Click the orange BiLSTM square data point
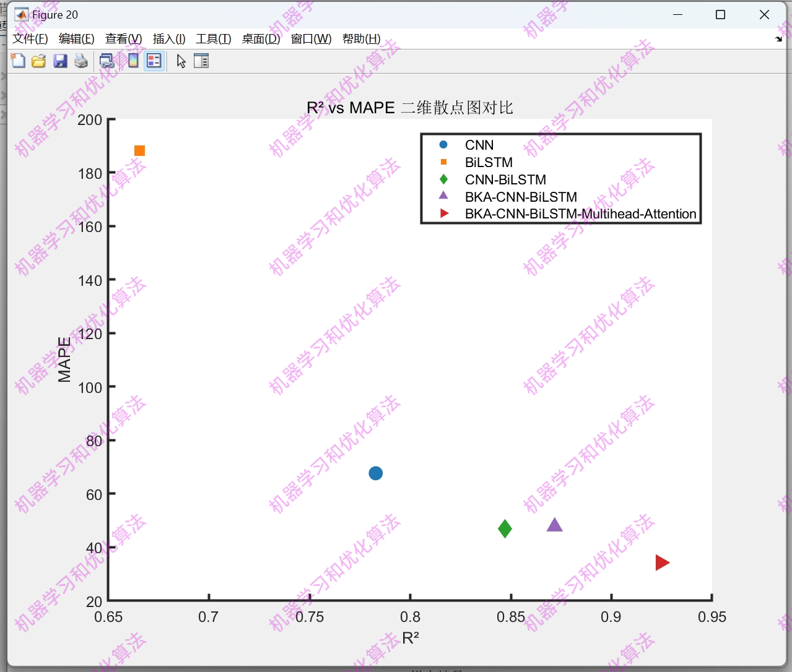This screenshot has height=672, width=792. pos(139,151)
